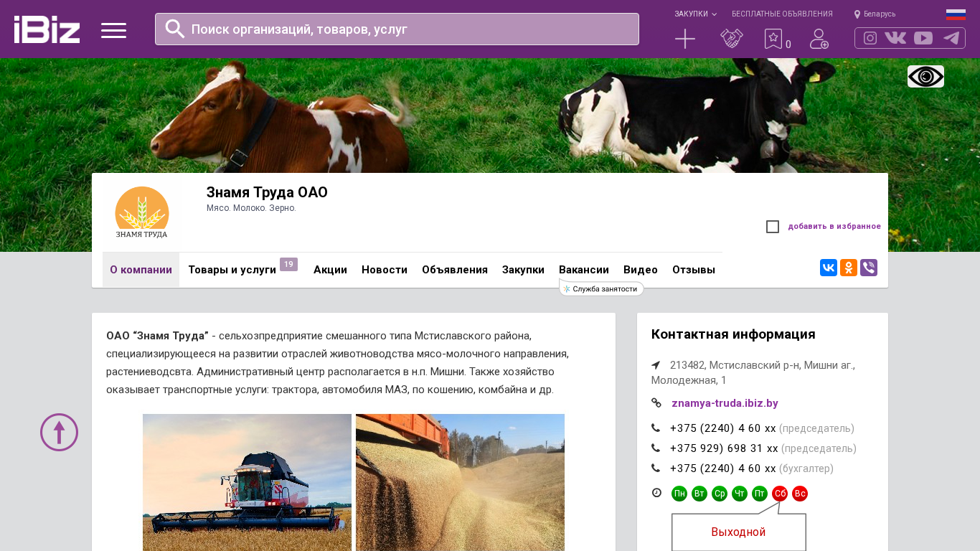Open the Видео tab
Image resolution: width=980 pixels, height=551 pixels.
(x=641, y=270)
